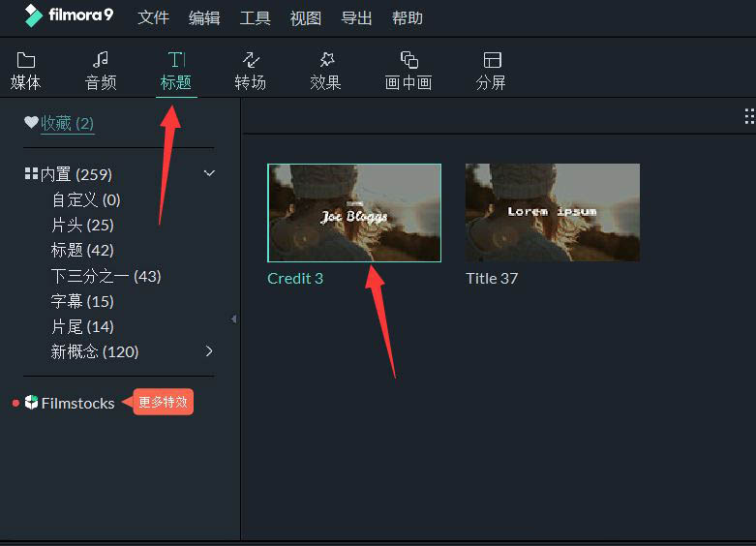Expand the 新概念 arrow
Viewport: 756px width, 546px height.
click(209, 351)
